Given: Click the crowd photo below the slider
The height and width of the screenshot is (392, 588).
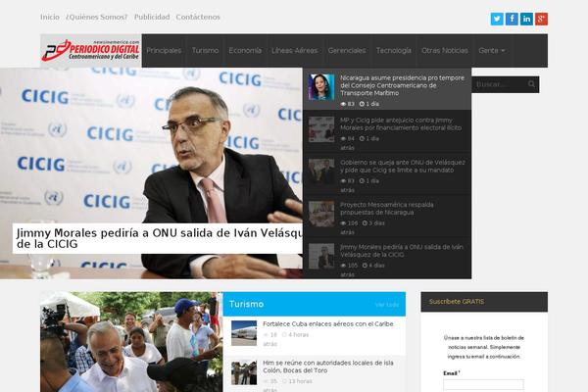Looking at the screenshot, I should tap(131, 342).
